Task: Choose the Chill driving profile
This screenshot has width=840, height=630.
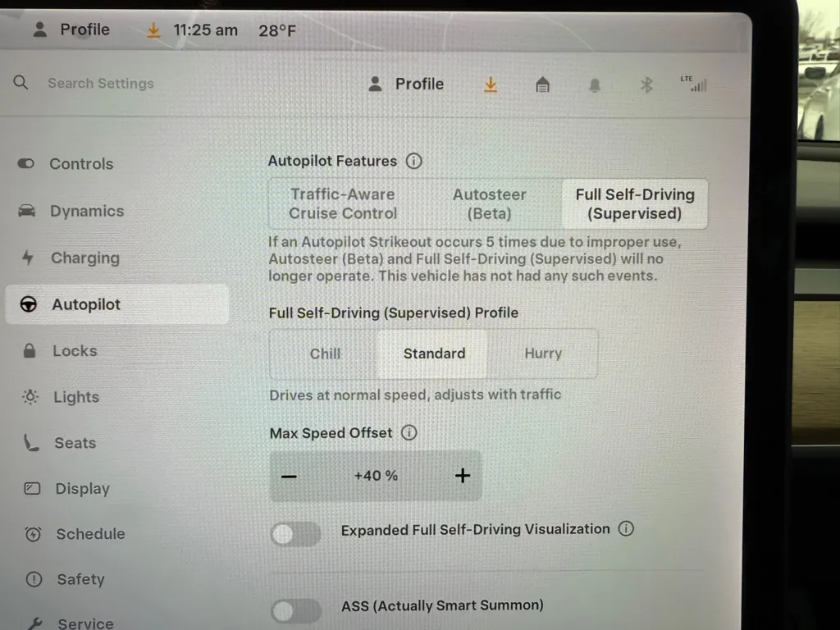Action: [x=325, y=354]
